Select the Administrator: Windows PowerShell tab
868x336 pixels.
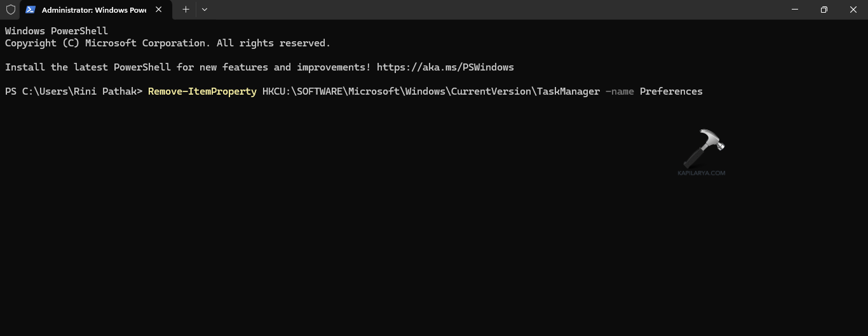coord(93,10)
